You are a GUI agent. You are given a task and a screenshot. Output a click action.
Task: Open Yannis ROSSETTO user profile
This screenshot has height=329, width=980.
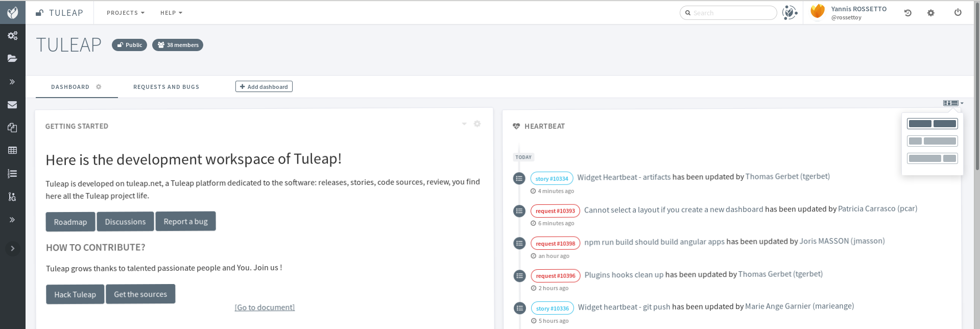point(858,9)
